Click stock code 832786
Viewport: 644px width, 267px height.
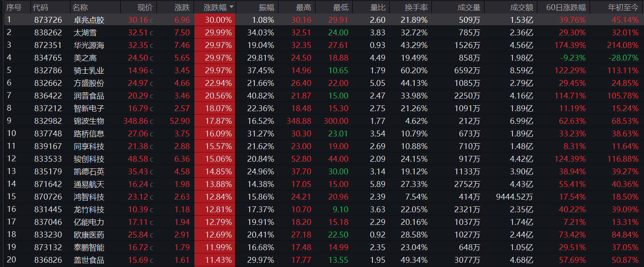[x=48, y=70]
